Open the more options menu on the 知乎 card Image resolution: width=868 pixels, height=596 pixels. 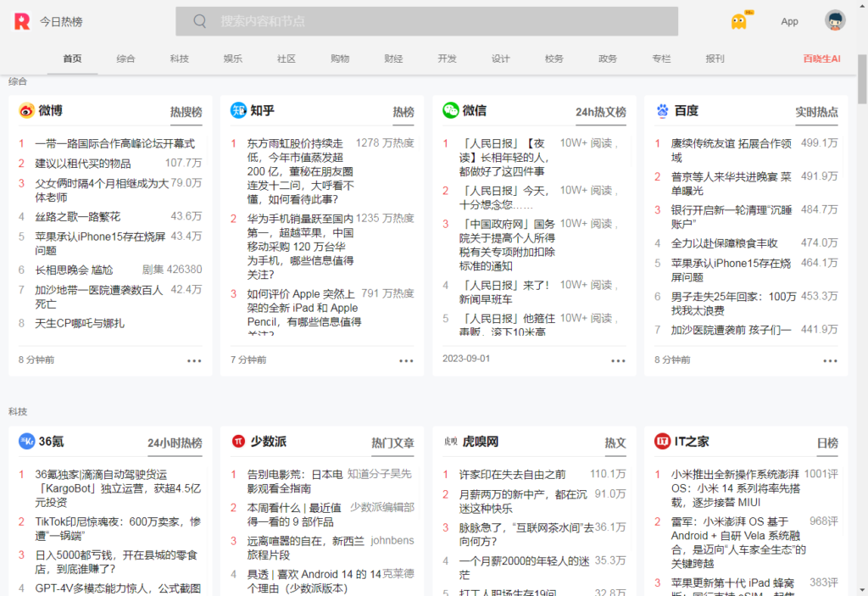click(x=406, y=360)
